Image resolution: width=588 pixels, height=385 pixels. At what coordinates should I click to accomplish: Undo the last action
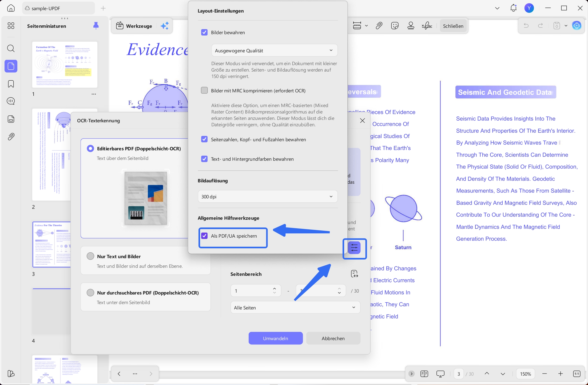526,26
